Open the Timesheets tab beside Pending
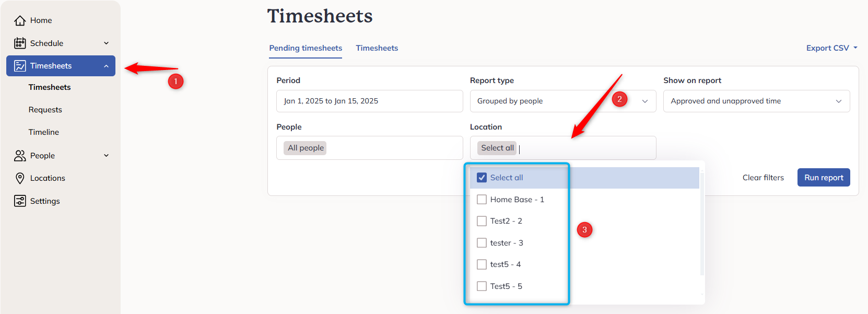The image size is (868, 314). 377,48
